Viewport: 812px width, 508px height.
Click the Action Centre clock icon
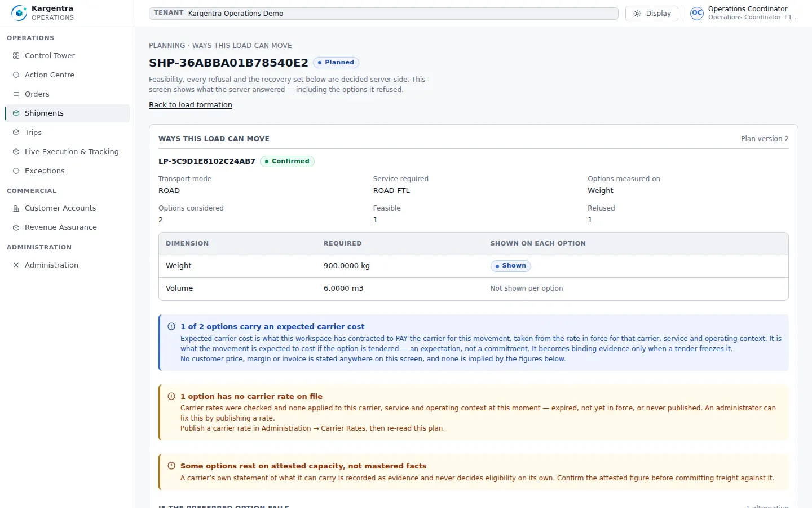[16, 75]
